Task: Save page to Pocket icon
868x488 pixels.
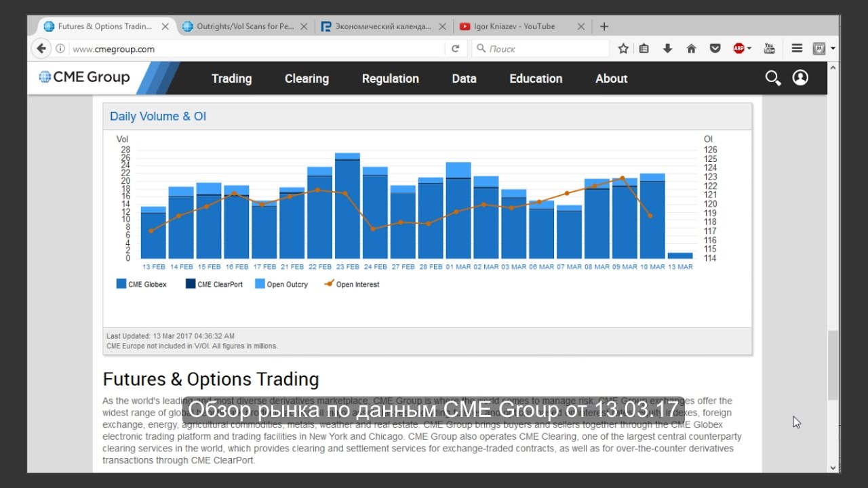Action: click(715, 49)
